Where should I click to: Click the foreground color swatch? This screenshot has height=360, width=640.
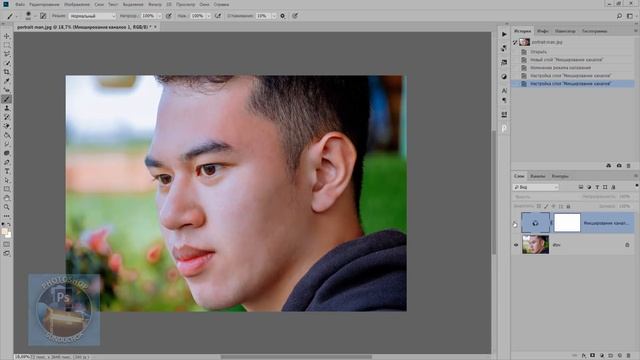pos(4,232)
